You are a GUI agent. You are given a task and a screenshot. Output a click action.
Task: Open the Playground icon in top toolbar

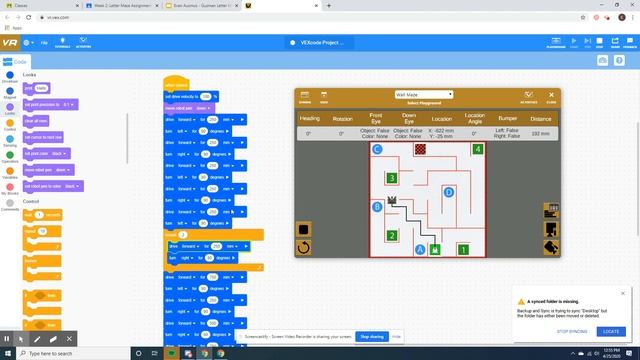(x=556, y=42)
